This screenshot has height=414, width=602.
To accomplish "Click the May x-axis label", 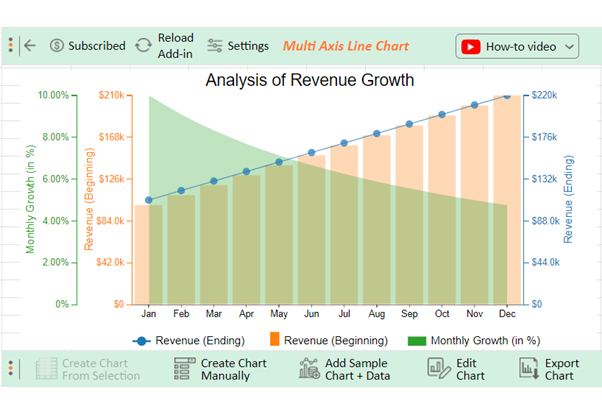I will click(x=279, y=314).
